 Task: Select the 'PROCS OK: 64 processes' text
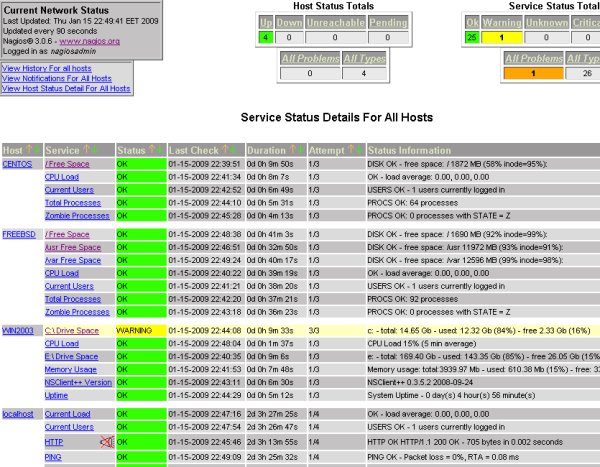pos(412,203)
